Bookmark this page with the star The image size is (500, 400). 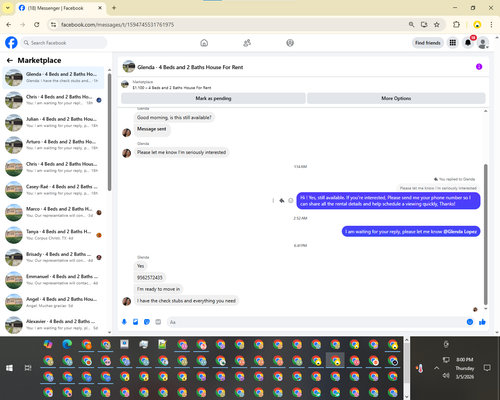pos(437,25)
